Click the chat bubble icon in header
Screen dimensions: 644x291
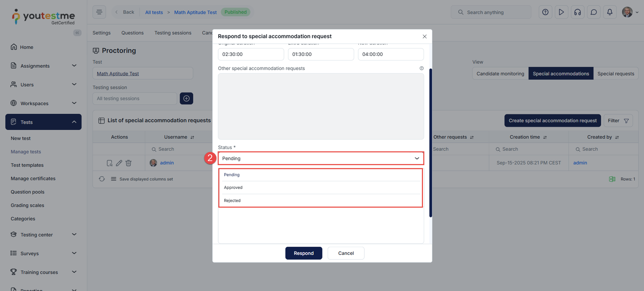pyautogui.click(x=593, y=12)
